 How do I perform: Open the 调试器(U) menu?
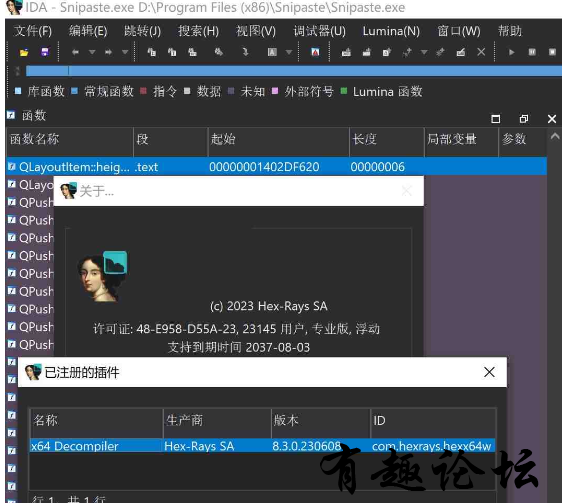tap(319, 31)
